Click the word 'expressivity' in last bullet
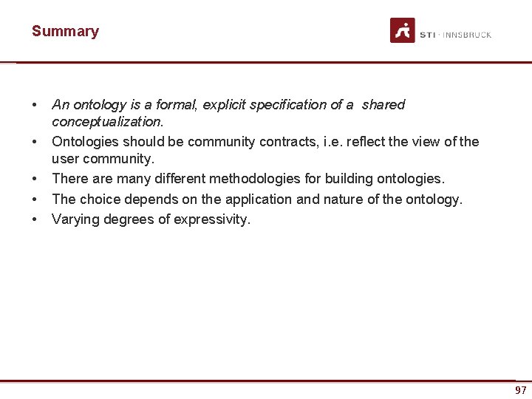 click(x=211, y=219)
